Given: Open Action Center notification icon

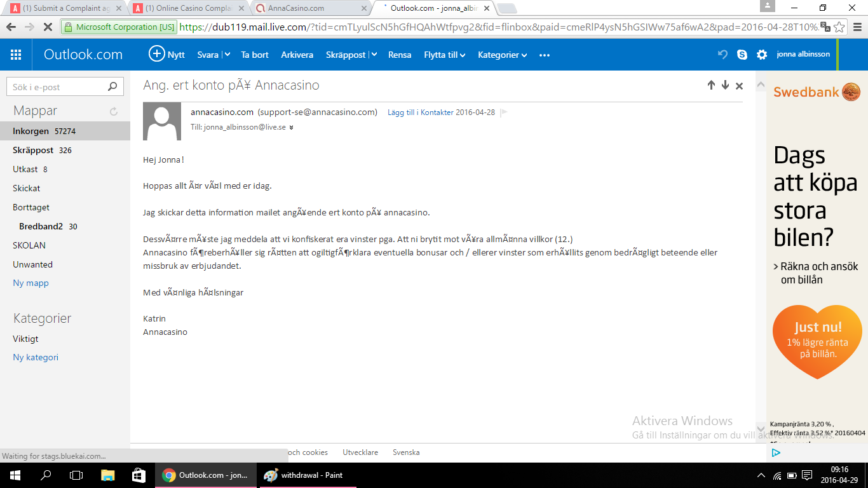Looking at the screenshot, I should point(807,475).
